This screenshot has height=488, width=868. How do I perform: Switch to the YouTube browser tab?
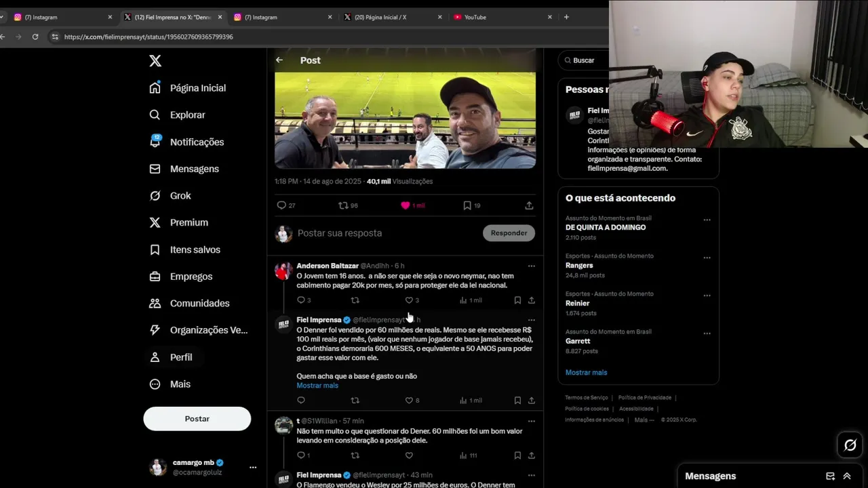[502, 17]
